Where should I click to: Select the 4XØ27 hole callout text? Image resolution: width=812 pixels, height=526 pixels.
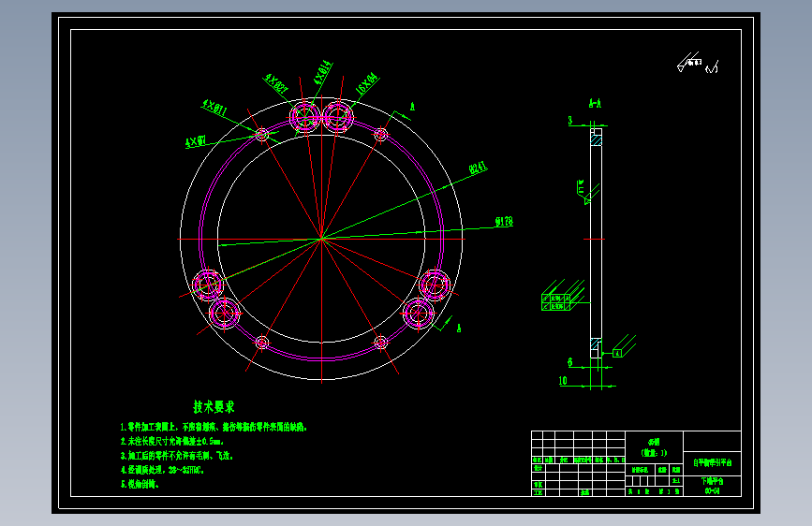click(x=276, y=83)
